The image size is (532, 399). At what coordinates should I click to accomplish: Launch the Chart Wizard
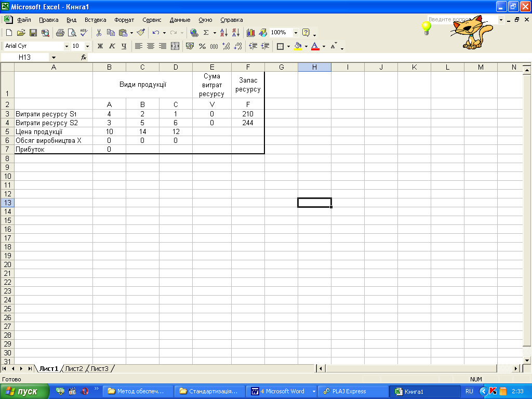tap(251, 33)
